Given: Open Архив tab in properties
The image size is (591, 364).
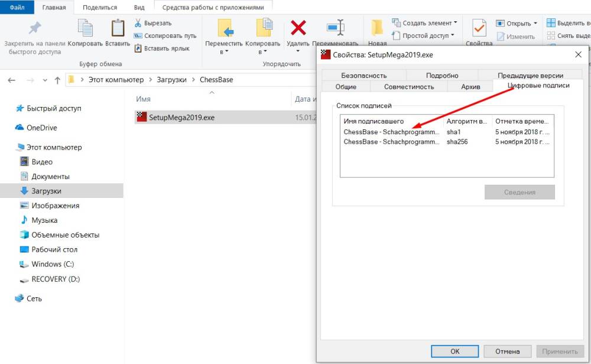Looking at the screenshot, I should click(470, 87).
